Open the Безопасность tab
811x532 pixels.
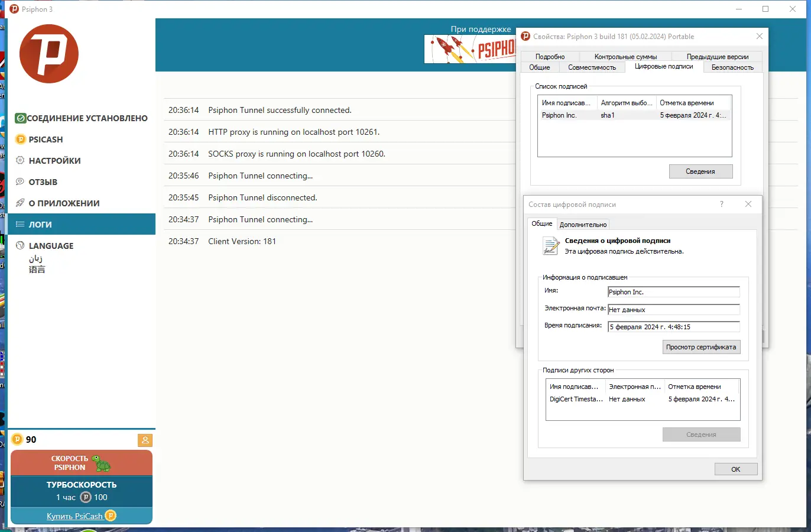click(x=732, y=67)
